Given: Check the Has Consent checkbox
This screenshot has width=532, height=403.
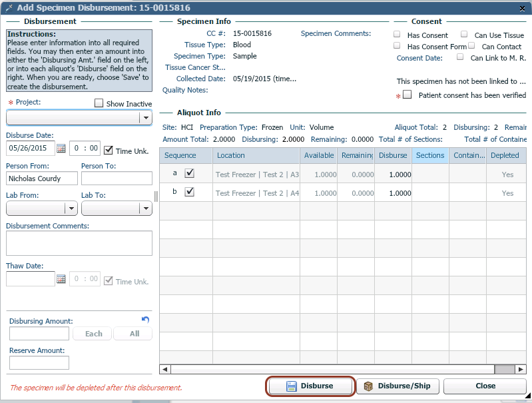Looking at the screenshot, I should pos(397,34).
